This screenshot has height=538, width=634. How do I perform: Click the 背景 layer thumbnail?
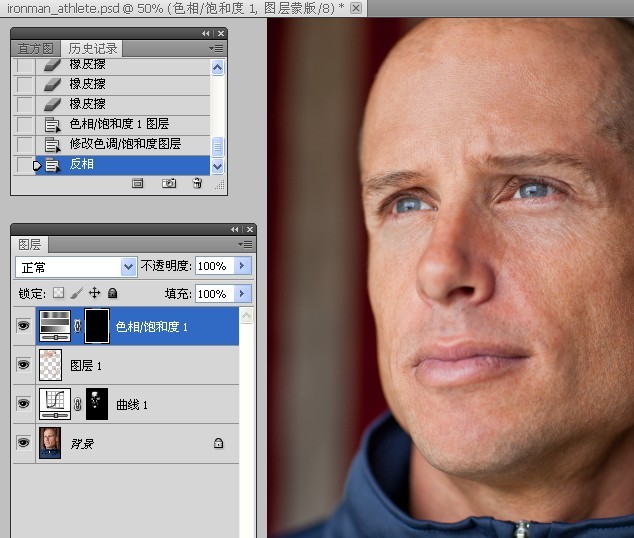coord(50,443)
